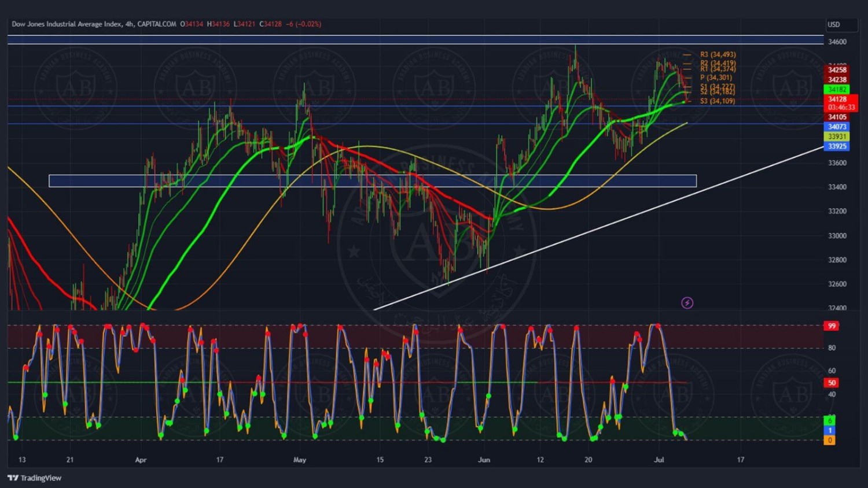Click the 33600 price axis label
This screenshot has height=488, width=868.
point(837,163)
